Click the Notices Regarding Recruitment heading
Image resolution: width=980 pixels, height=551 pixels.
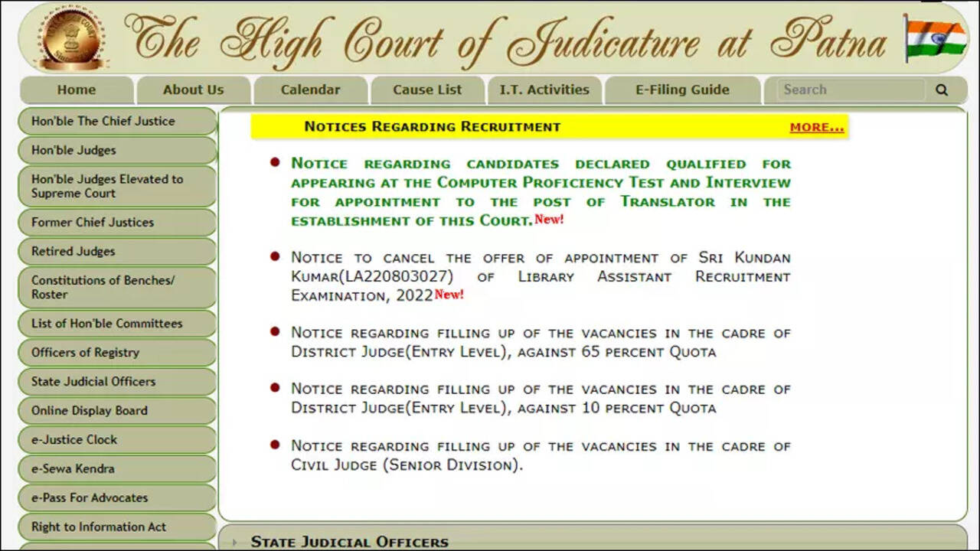433,127
